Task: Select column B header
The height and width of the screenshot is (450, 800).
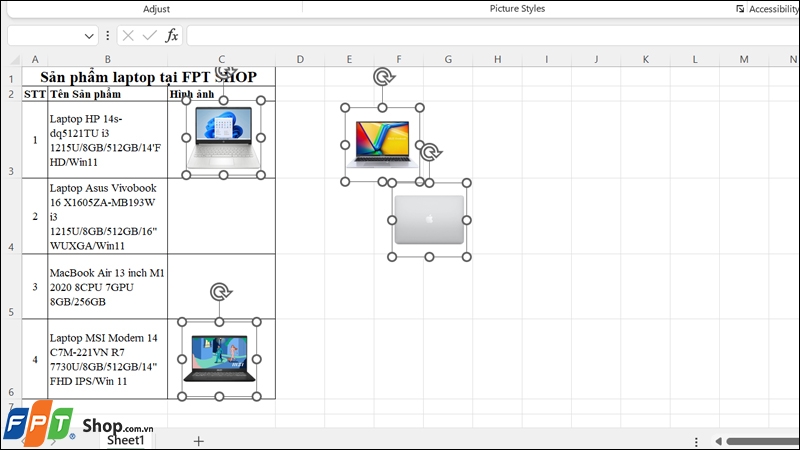Action: (x=108, y=59)
